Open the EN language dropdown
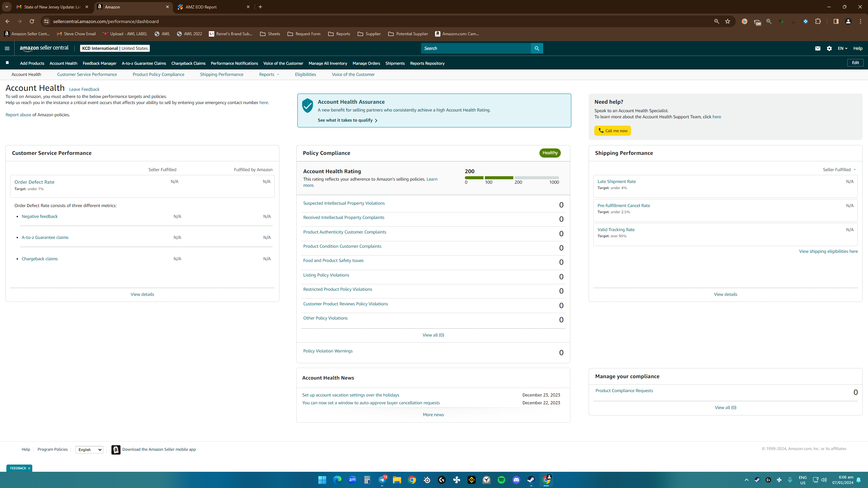The image size is (868, 488). 843,48
